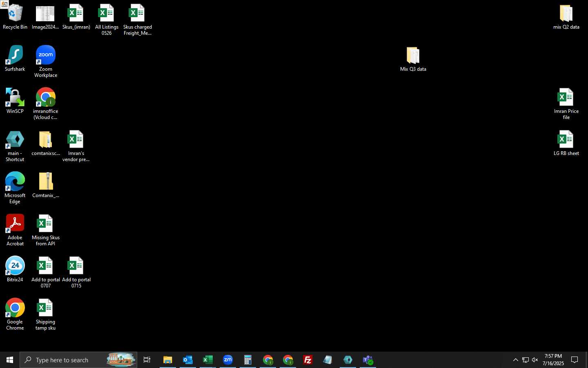This screenshot has height=368, width=588.
Task: Open Microsoft Teams from the taskbar
Action: (368, 360)
